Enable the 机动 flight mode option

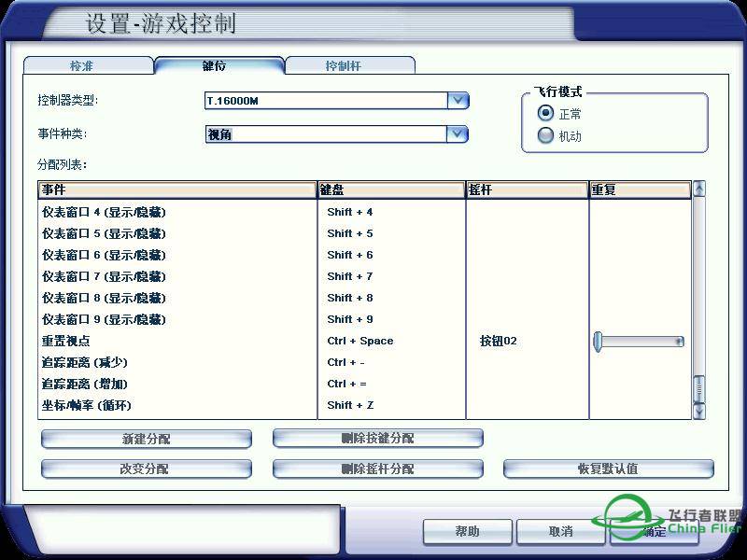[x=545, y=134]
